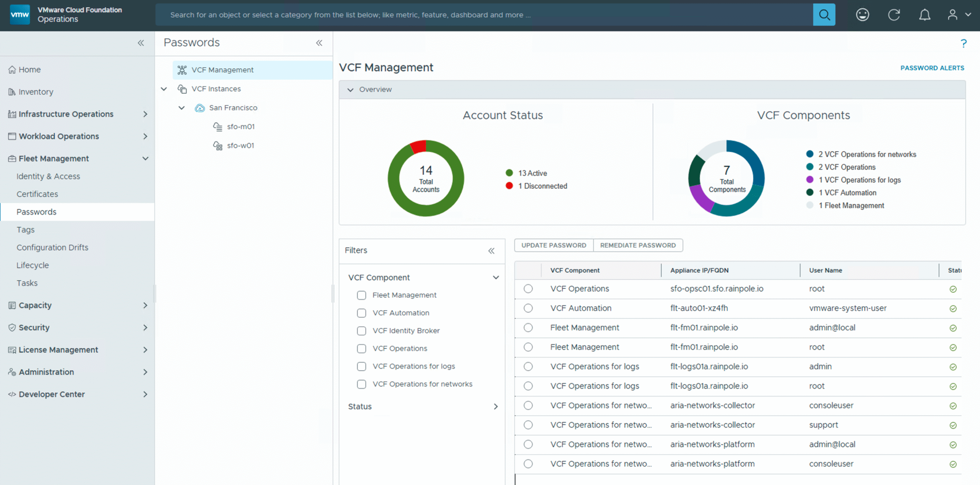Open the notifications bell
980x485 pixels.
click(924, 15)
